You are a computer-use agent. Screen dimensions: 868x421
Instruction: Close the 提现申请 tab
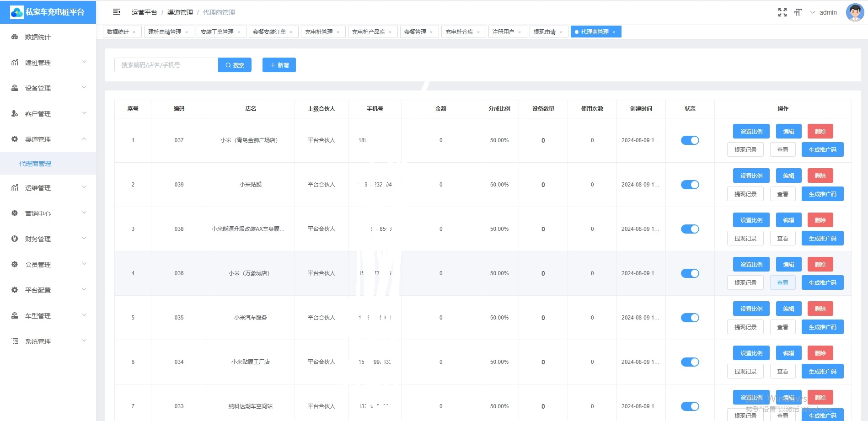pyautogui.click(x=561, y=32)
